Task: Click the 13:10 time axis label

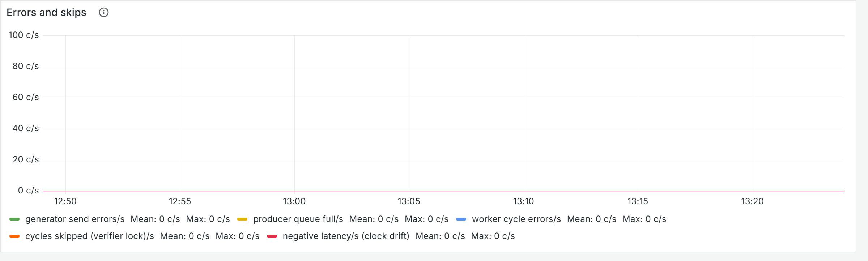Action: [x=523, y=201]
